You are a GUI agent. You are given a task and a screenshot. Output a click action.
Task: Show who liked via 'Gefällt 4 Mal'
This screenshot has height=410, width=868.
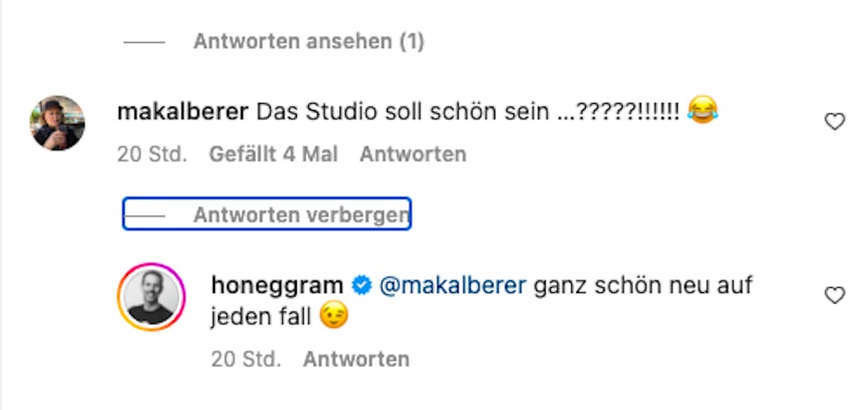pos(272,154)
